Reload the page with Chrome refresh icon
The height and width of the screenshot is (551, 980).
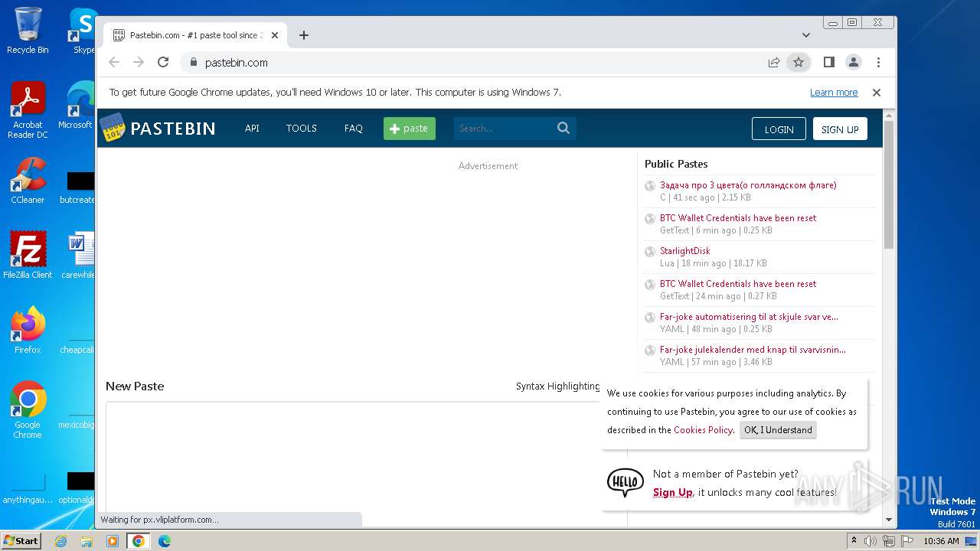pyautogui.click(x=163, y=63)
